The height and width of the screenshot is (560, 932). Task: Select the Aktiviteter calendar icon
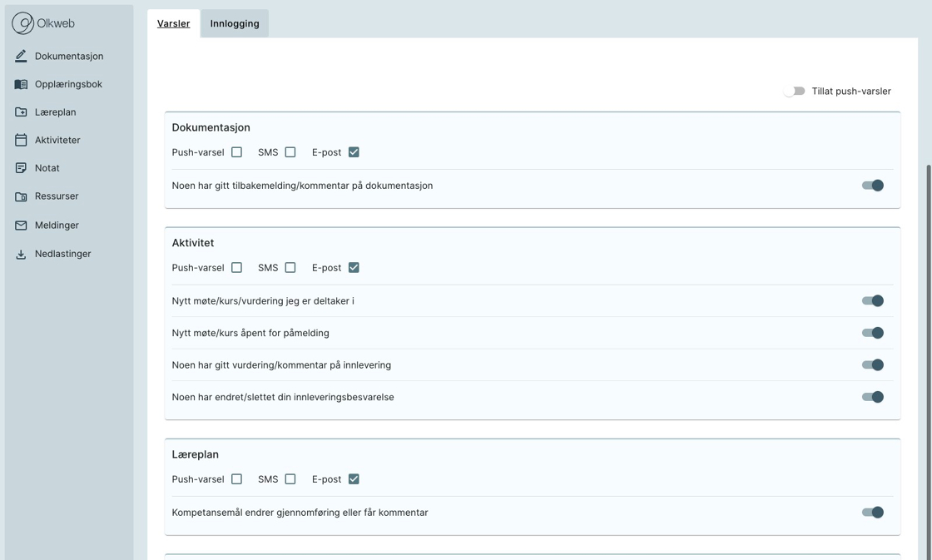point(21,140)
